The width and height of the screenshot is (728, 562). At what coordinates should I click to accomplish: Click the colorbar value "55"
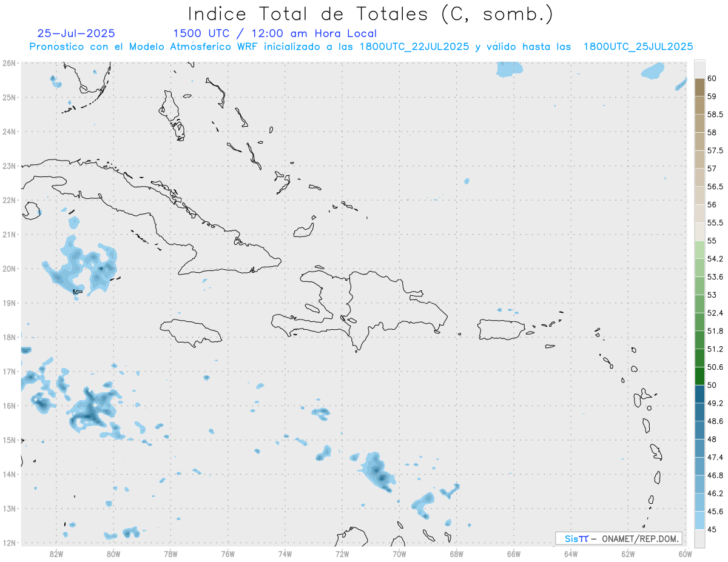click(x=712, y=241)
